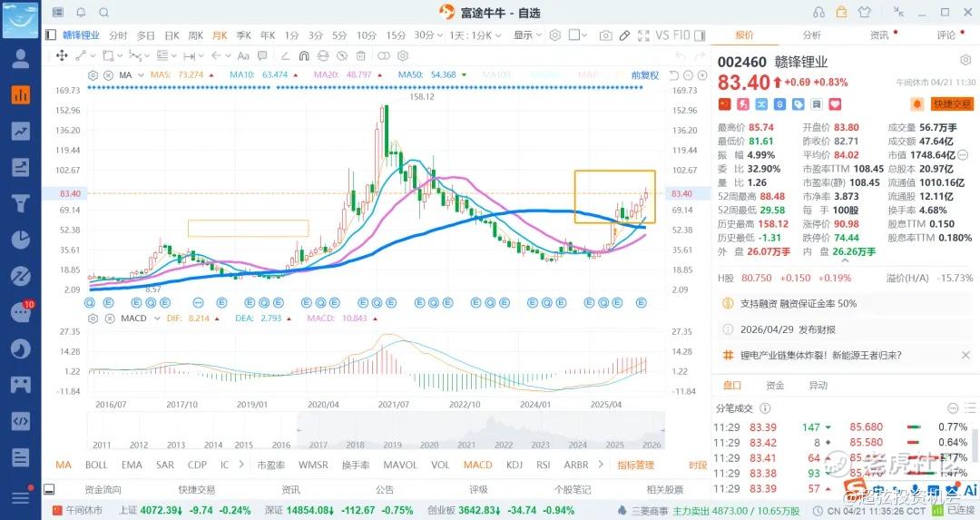The image size is (980, 520).
Task: Select the text Aa annotation tool
Action: (x=243, y=55)
